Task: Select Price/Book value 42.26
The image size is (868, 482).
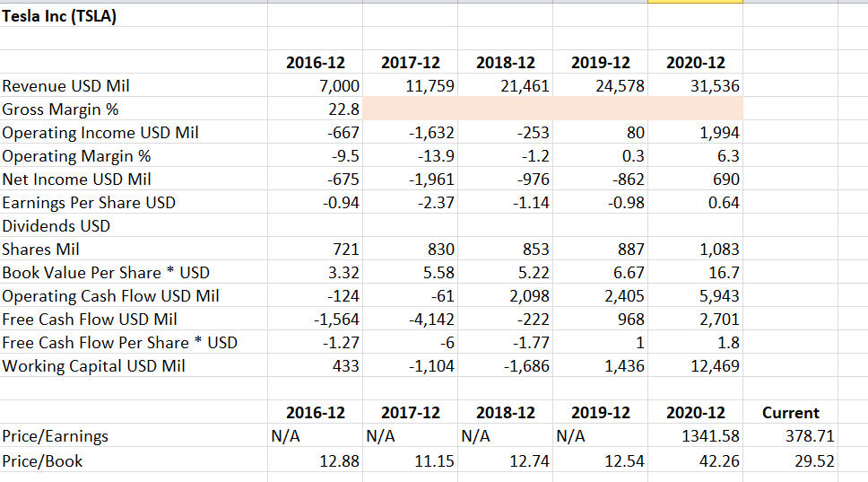Action: coord(720,461)
